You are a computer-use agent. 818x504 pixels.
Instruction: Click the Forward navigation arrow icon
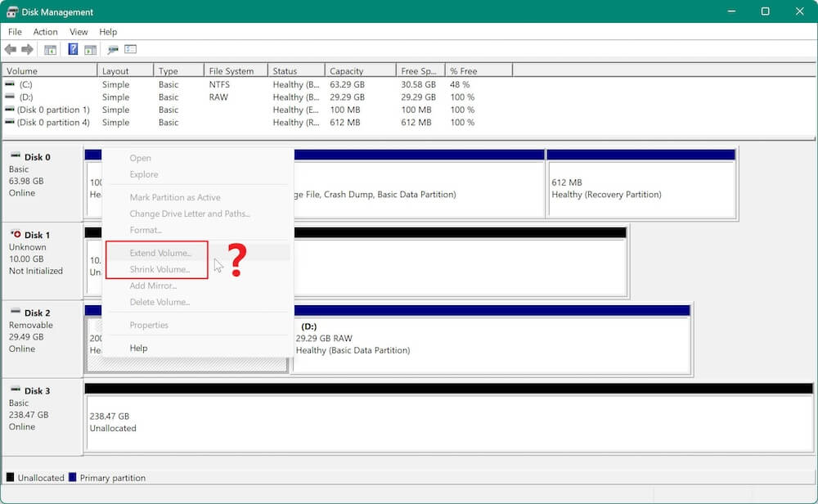(27, 49)
